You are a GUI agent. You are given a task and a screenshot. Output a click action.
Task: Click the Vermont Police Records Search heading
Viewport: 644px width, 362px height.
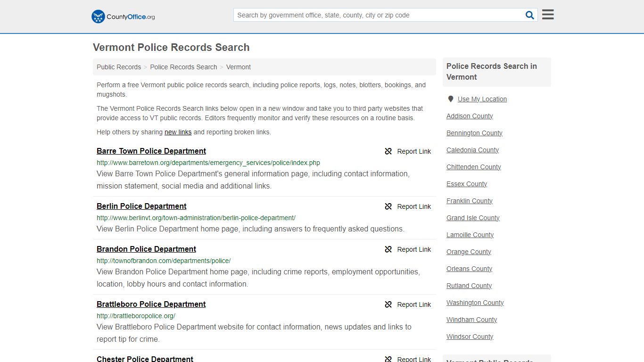pos(171,47)
